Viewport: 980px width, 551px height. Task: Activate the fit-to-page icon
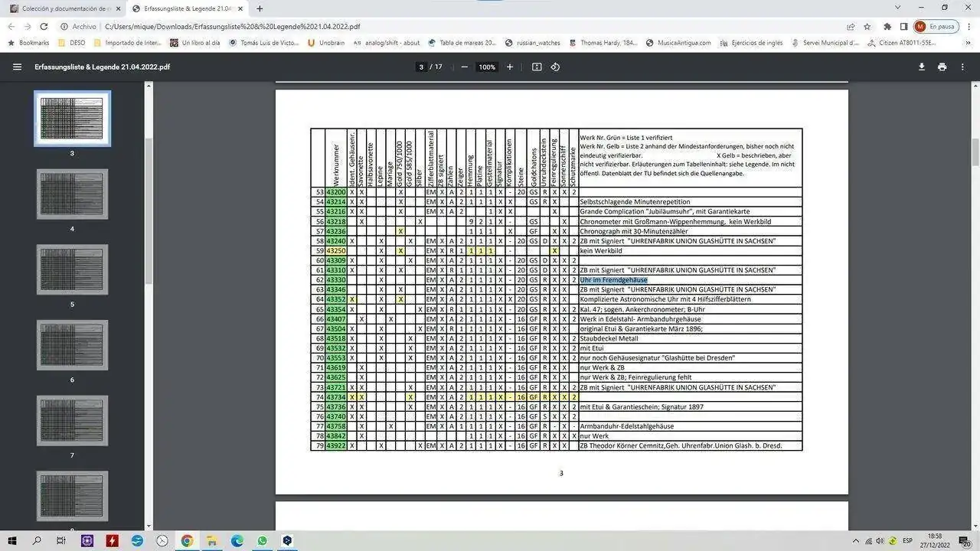(x=537, y=67)
